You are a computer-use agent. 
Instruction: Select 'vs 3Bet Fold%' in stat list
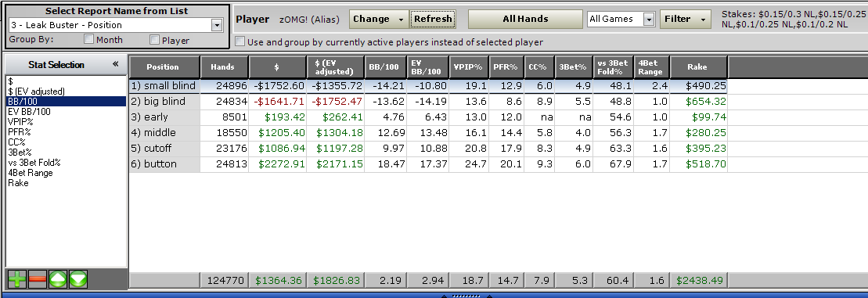click(67, 163)
